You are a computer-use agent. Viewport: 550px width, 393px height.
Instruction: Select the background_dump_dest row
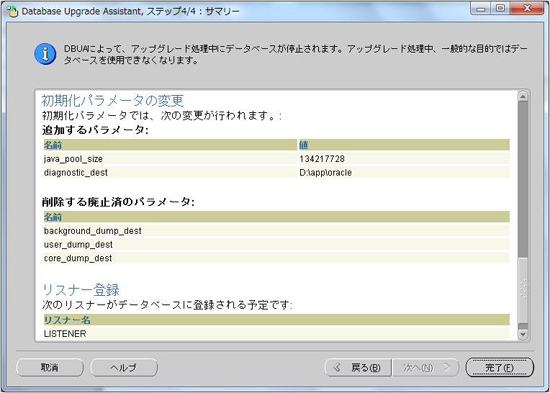coord(276,231)
